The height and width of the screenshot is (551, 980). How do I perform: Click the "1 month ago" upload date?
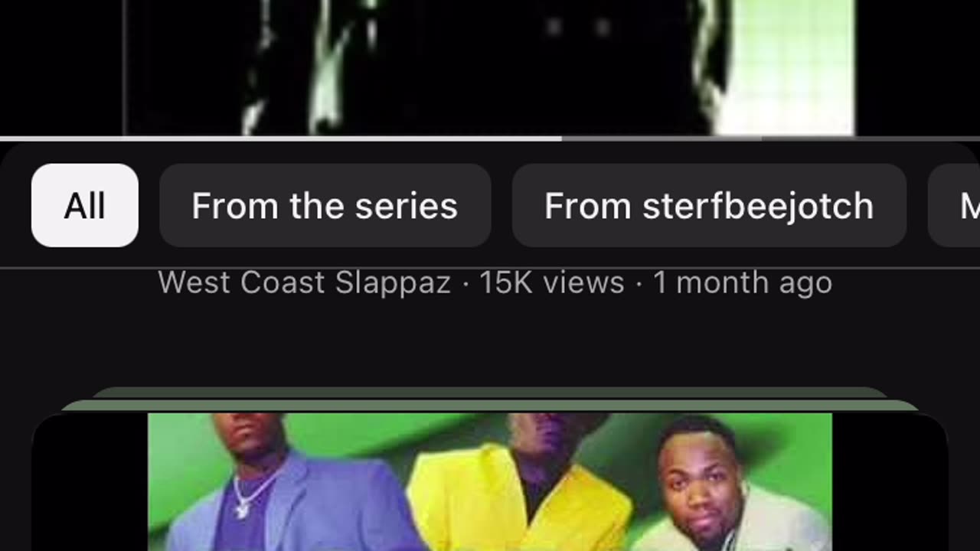coord(742,283)
